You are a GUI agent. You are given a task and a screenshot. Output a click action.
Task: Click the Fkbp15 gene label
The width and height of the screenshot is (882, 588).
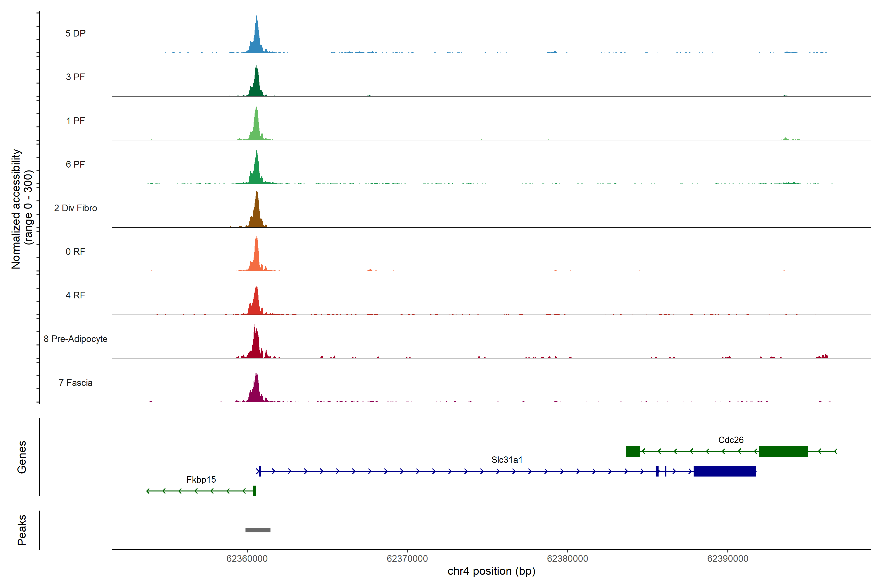[201, 480]
